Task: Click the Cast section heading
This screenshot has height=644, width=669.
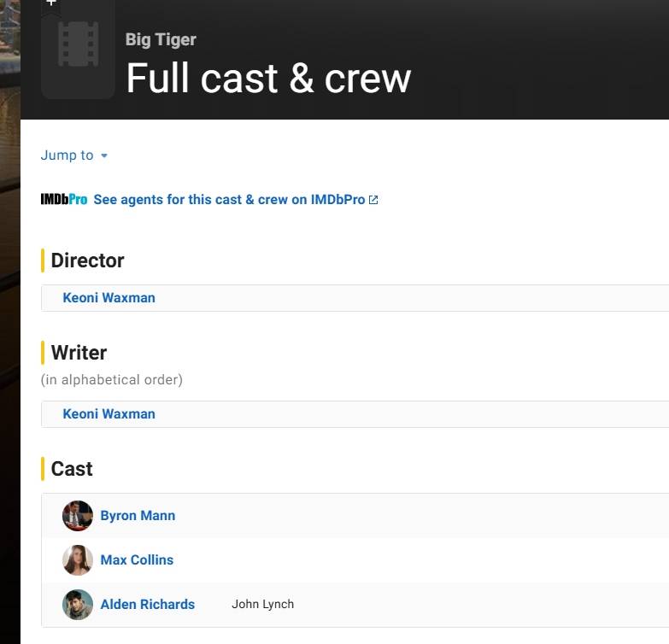Action: pyautogui.click(x=72, y=469)
